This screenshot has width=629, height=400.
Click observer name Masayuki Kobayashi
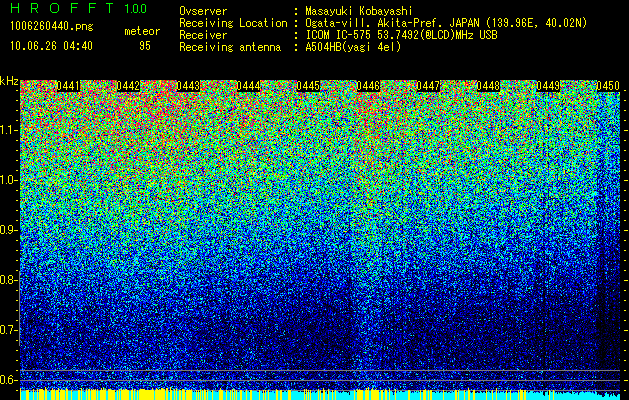click(359, 11)
